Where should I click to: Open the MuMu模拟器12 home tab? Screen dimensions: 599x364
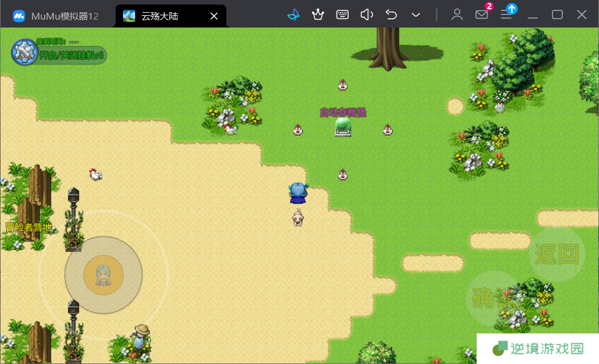pos(56,16)
